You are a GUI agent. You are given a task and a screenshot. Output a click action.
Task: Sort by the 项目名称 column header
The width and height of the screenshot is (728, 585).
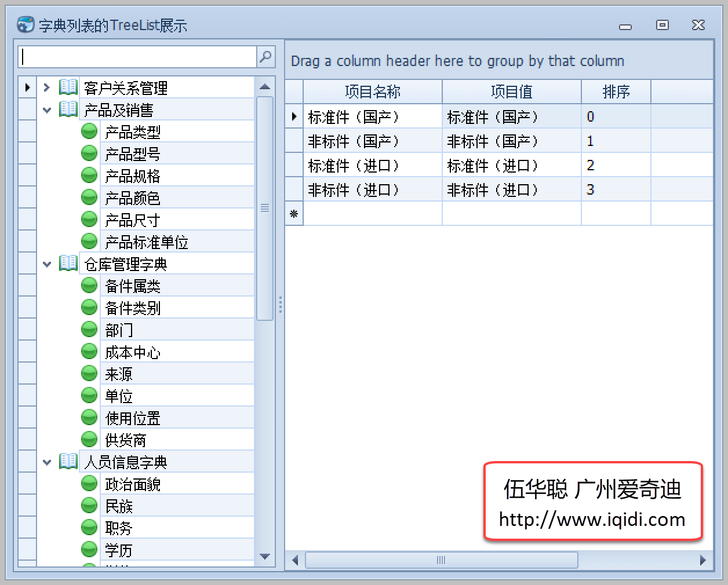pos(373,92)
